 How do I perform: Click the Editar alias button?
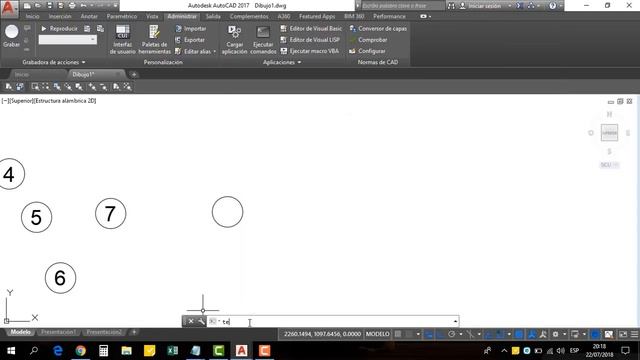[193, 51]
